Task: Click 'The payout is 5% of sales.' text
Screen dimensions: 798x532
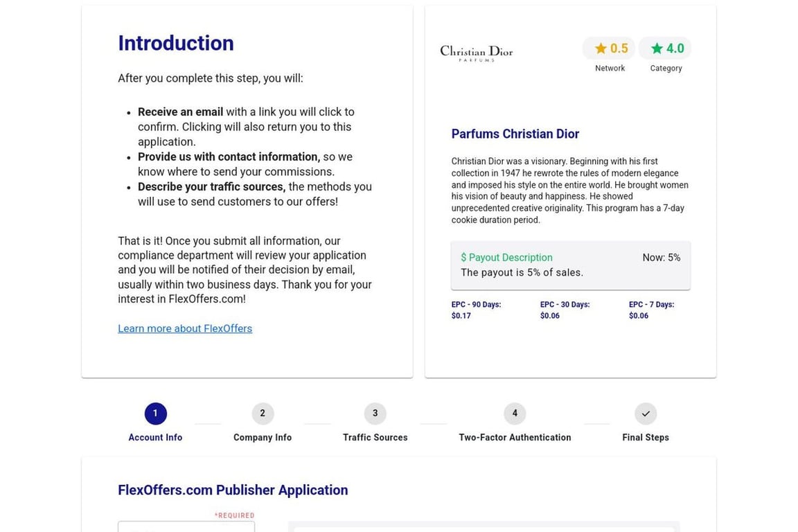Action: 522,272
